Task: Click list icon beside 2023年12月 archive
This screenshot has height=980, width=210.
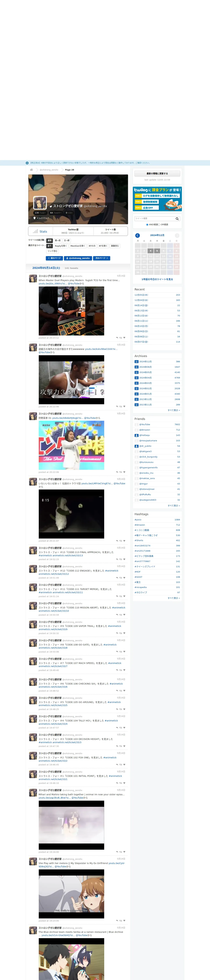Action: coord(136,400)
